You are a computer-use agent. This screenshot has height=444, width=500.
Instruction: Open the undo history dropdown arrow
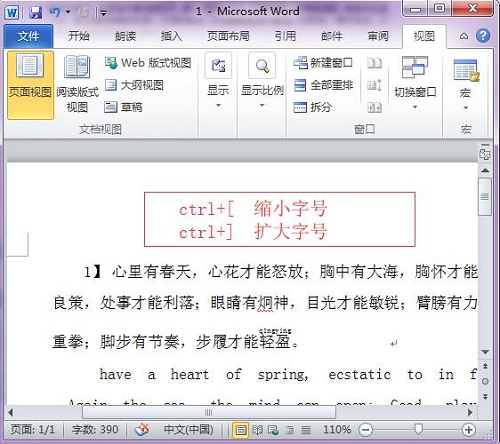point(68,12)
